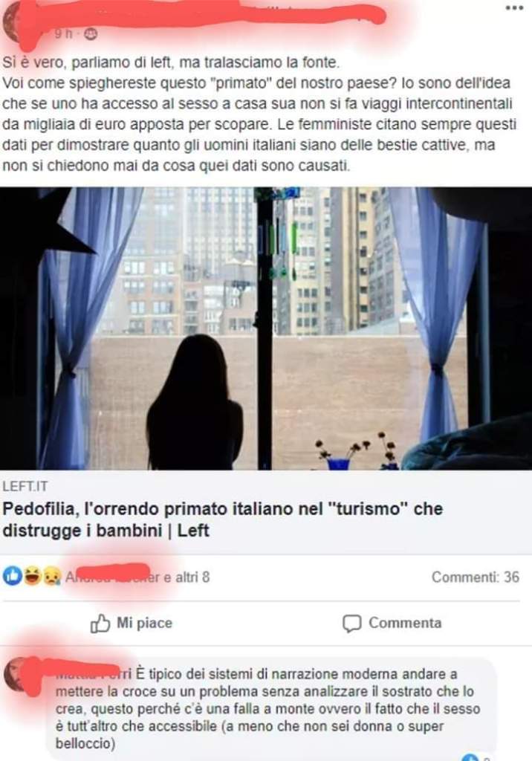
Task: Click the speech bubble icon beside Commenta
Action: [352, 624]
